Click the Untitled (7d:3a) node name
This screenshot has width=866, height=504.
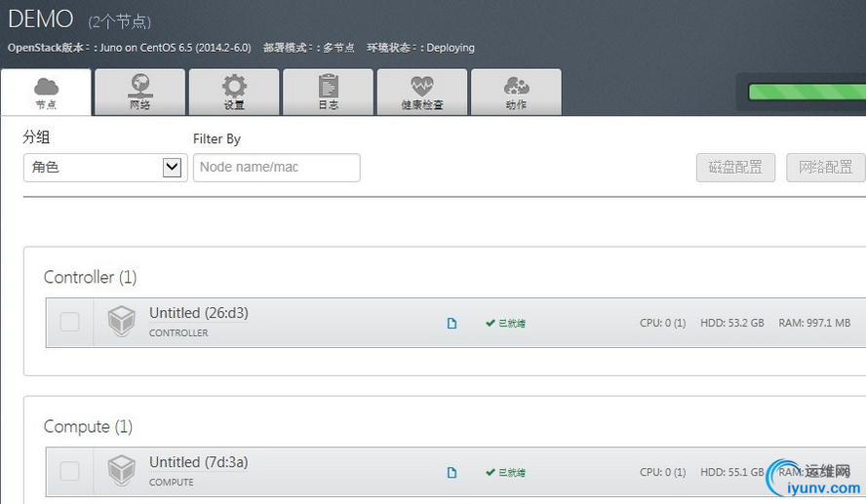pyautogui.click(x=199, y=462)
